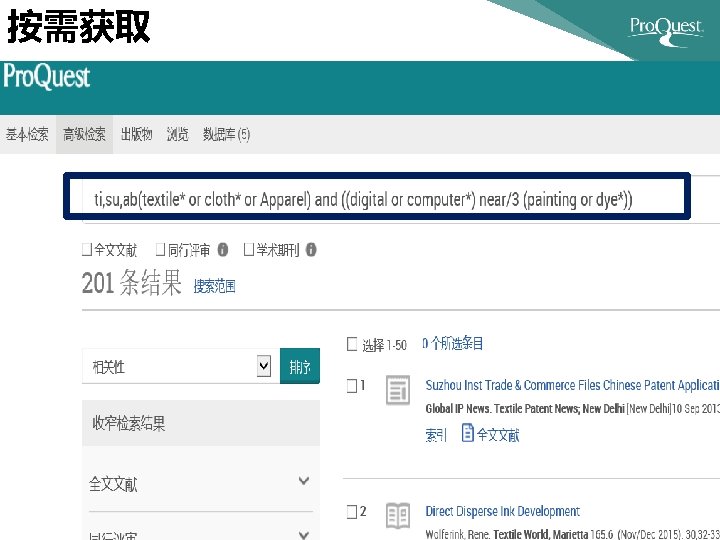Open the Suzhou Inst Trade & Commerce result title
This screenshot has width=720, height=540.
(x=572, y=385)
